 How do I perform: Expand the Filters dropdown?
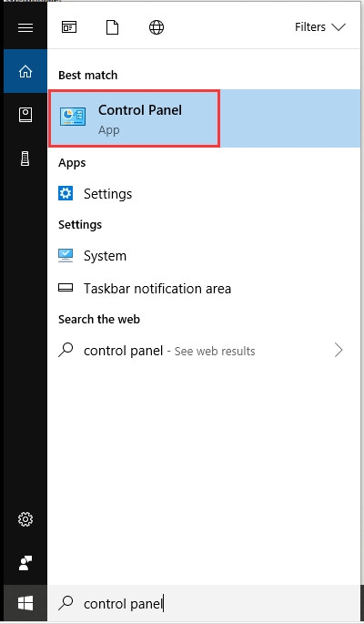pyautogui.click(x=320, y=27)
